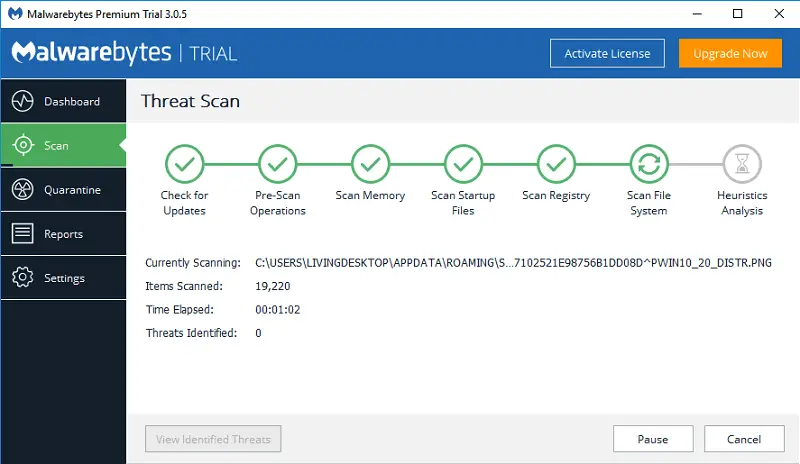Click the Scan File System step label
Image resolution: width=800 pixels, height=464 pixels.
649,203
